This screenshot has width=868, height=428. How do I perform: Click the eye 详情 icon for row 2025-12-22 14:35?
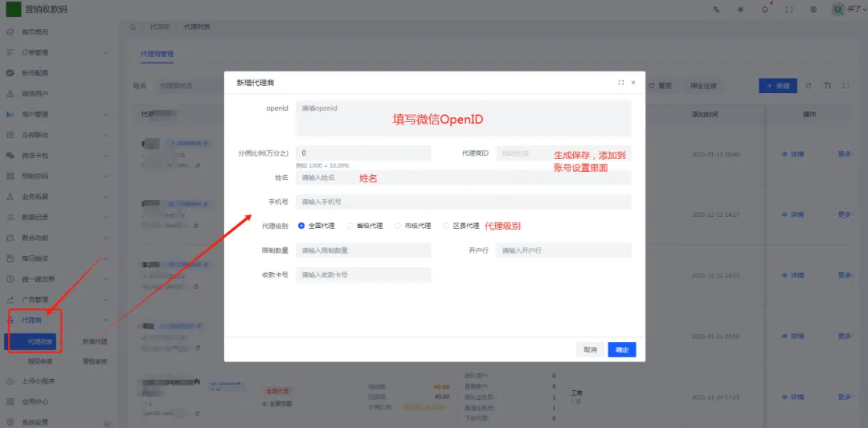[x=784, y=275]
